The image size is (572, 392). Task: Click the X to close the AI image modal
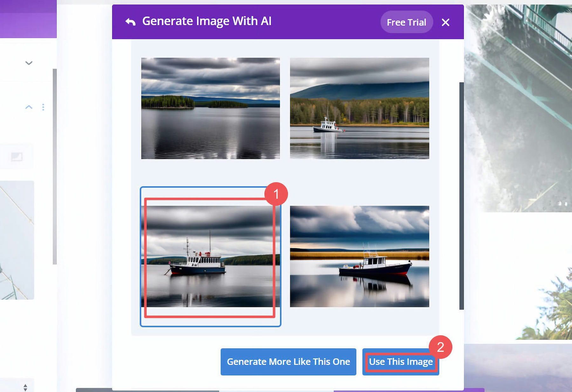pos(446,22)
